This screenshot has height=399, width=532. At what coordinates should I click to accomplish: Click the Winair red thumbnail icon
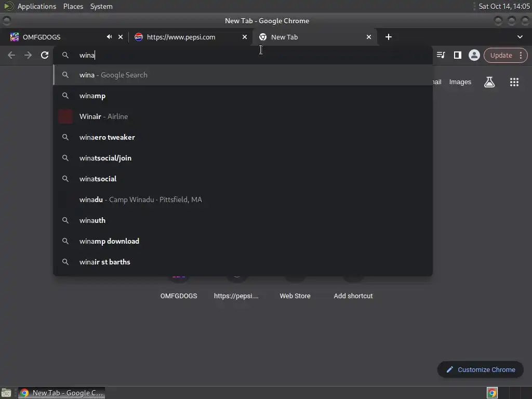click(65, 116)
